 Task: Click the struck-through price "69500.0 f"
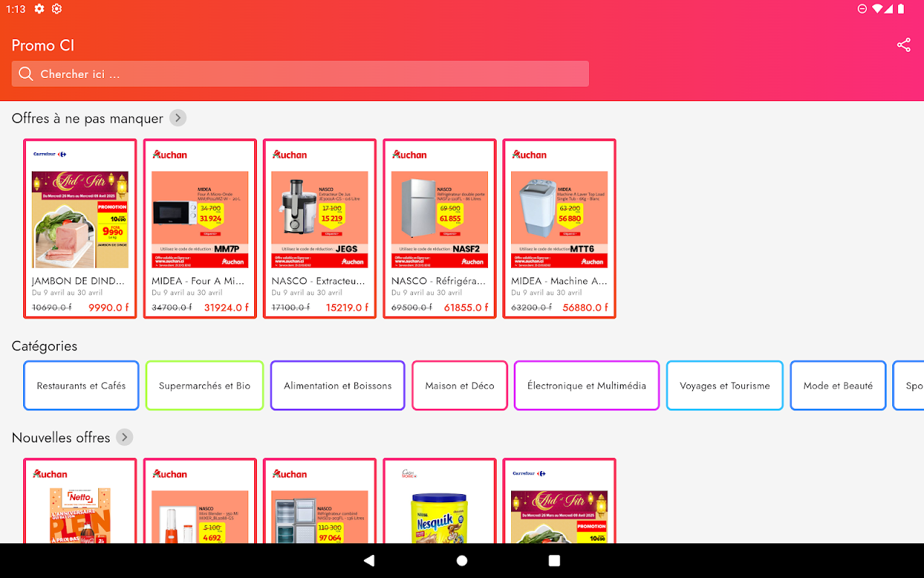411,307
